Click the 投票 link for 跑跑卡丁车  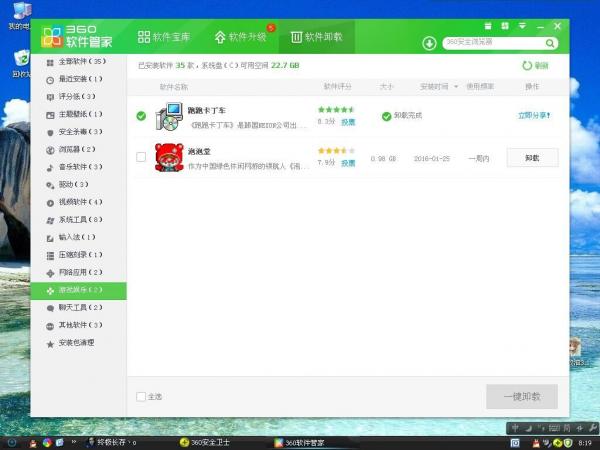coord(348,122)
